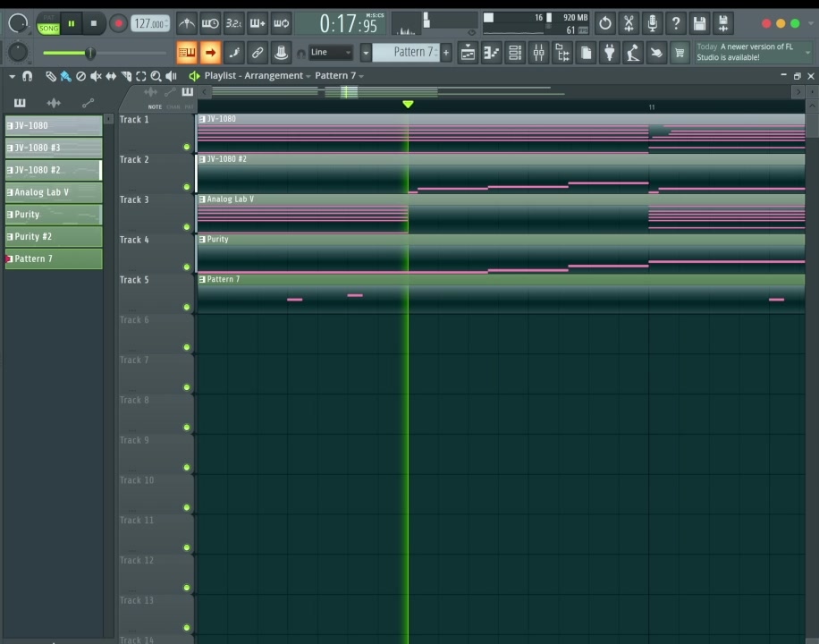This screenshot has height=644, width=819.
Task: Adjust the main volume knob
Action: tap(18, 23)
